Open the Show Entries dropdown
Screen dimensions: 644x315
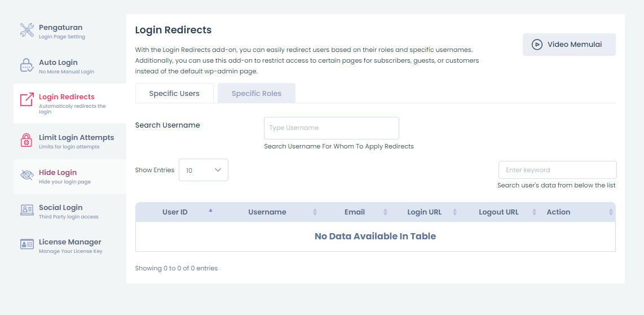tap(204, 170)
